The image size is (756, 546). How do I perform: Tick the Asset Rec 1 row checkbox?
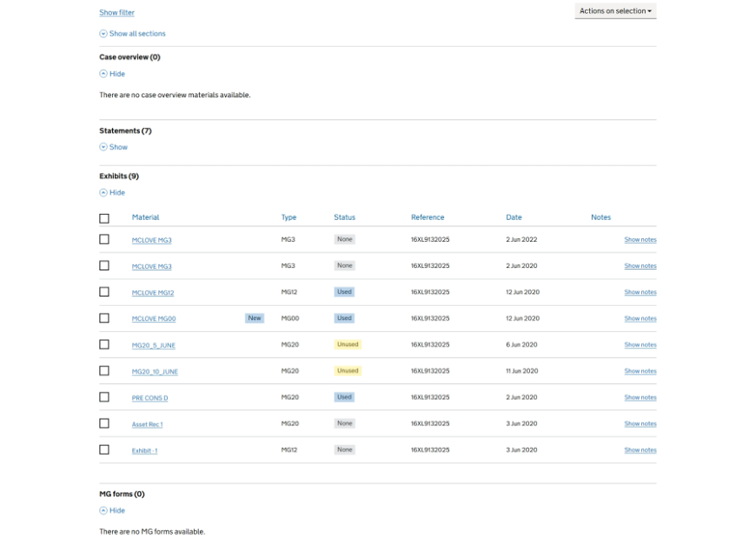104,423
